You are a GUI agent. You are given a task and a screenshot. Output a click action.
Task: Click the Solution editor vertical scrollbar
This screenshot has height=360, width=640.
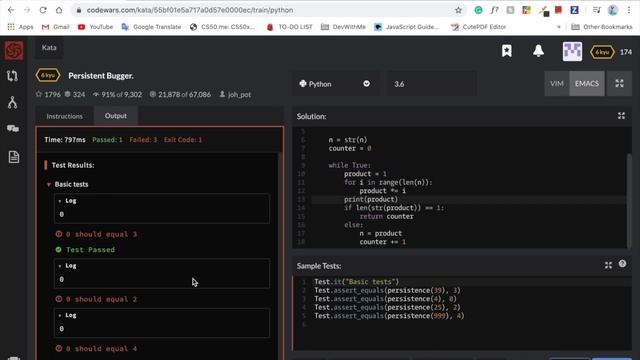629,200
